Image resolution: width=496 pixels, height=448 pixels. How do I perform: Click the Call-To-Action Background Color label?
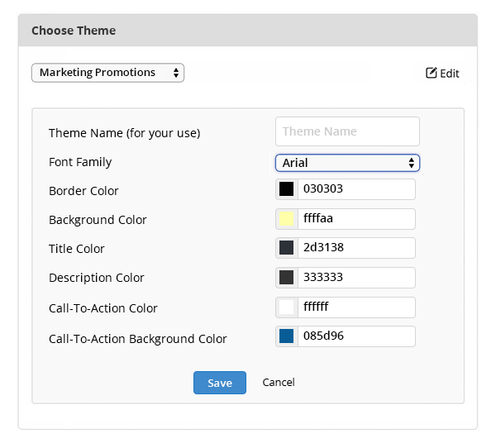[137, 339]
